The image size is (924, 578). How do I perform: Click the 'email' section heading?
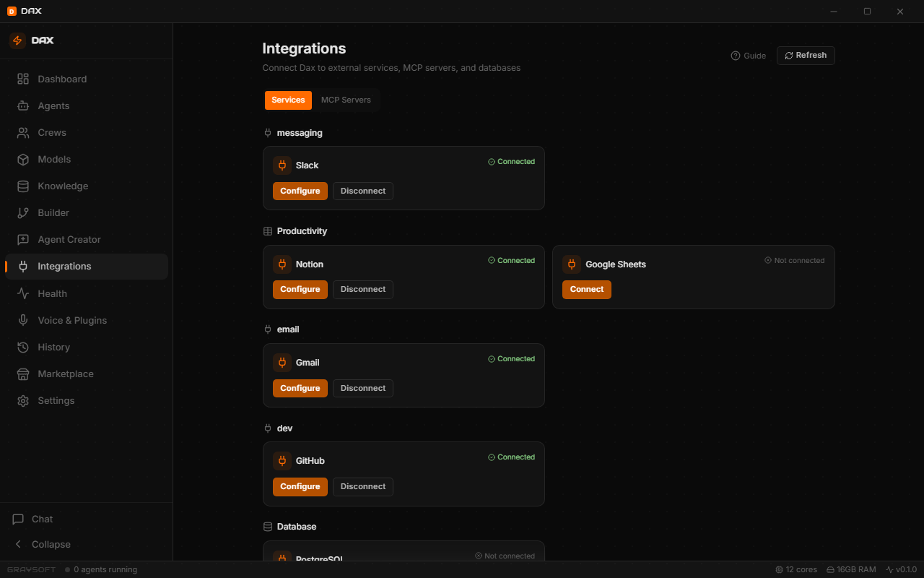(x=288, y=329)
